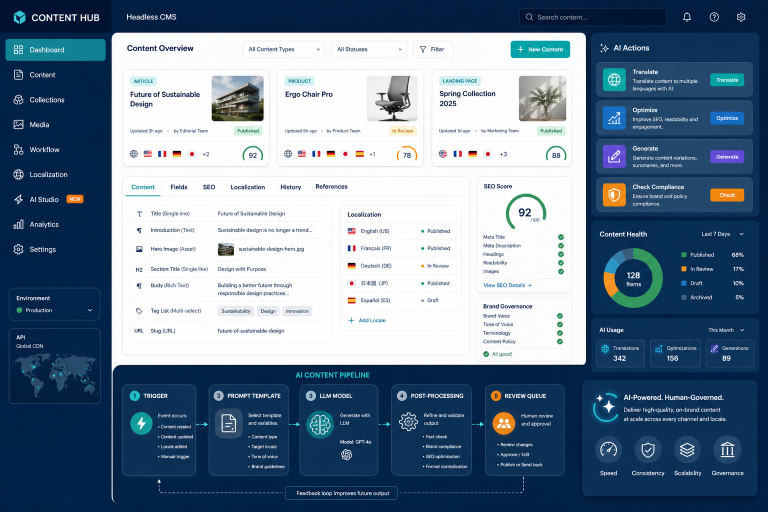Viewport: 768px width, 512px height.
Task: Open the View SEO Details link
Action: tap(507, 285)
